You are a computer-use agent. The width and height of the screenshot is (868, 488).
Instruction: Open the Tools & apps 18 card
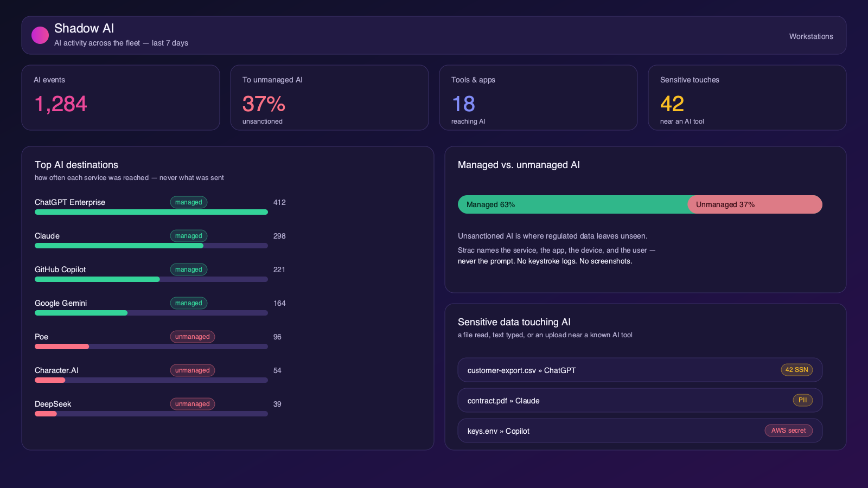(538, 98)
